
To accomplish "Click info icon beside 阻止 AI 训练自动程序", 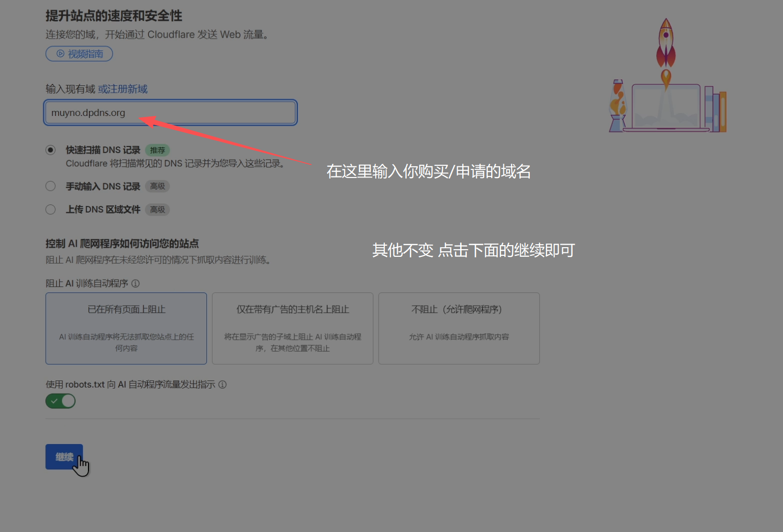I will [135, 283].
